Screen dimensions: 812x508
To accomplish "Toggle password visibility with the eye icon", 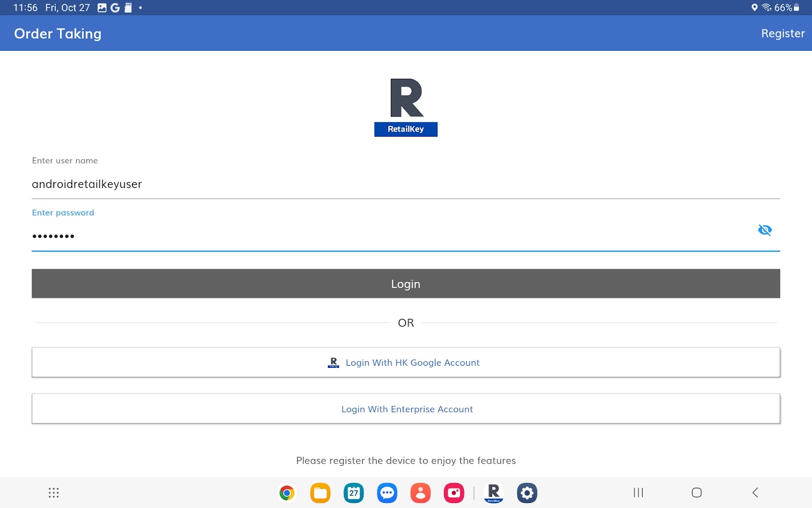I will click(765, 230).
